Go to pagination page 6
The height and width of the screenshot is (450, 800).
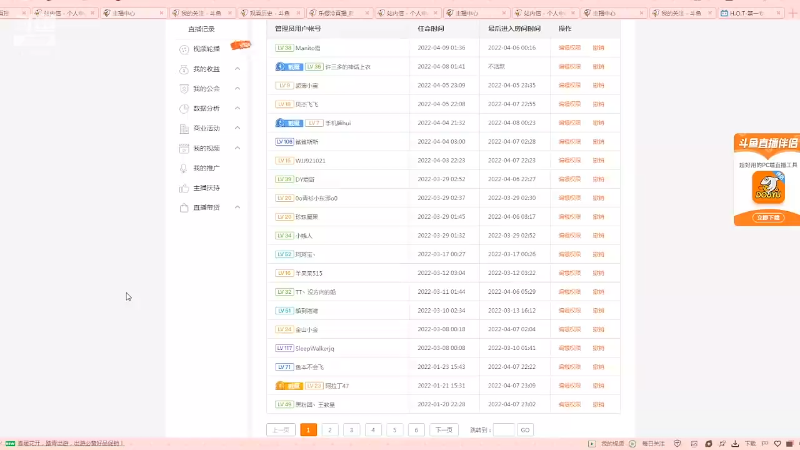416,430
